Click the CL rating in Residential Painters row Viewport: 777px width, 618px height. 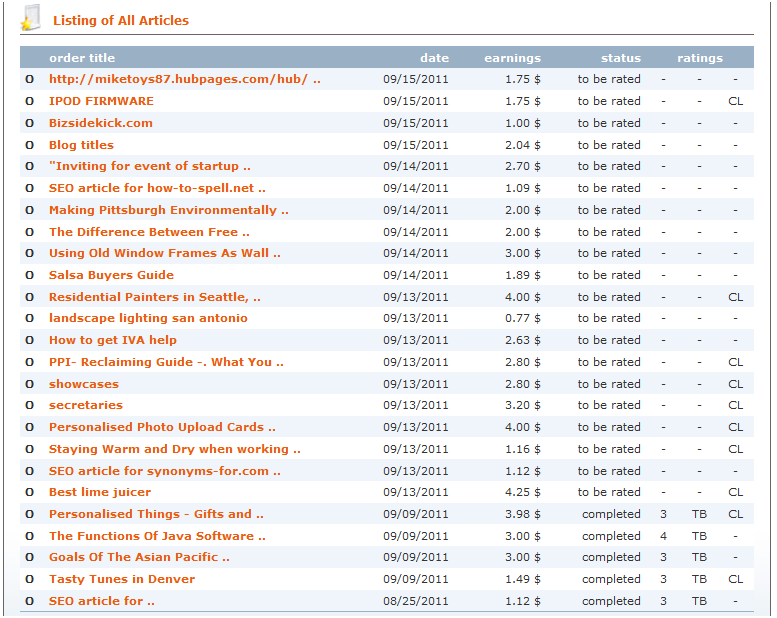(735, 297)
